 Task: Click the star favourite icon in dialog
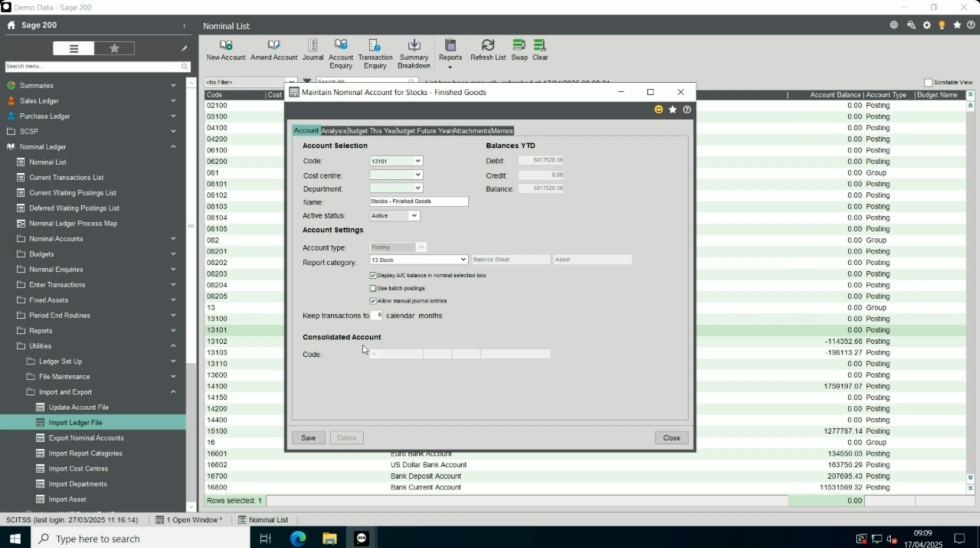[x=673, y=109]
